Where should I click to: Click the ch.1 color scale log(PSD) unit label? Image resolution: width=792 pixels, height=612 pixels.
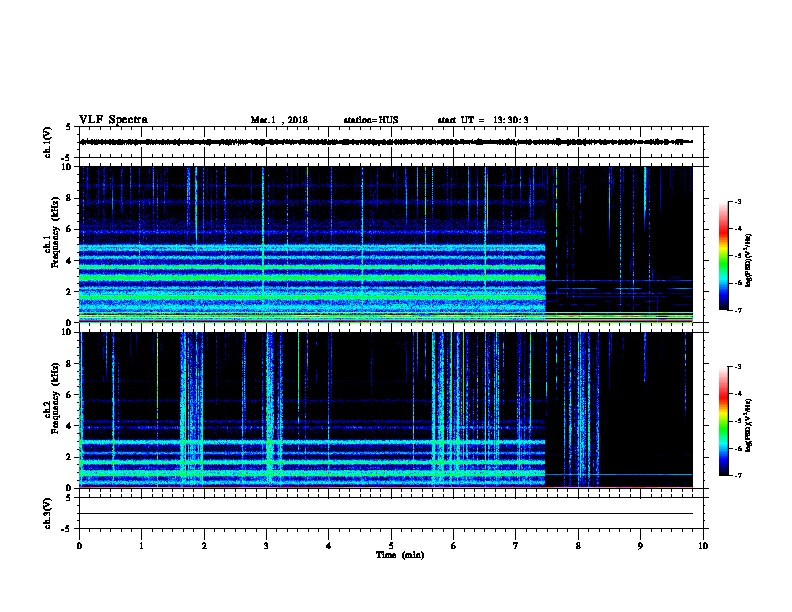pyautogui.click(x=749, y=261)
